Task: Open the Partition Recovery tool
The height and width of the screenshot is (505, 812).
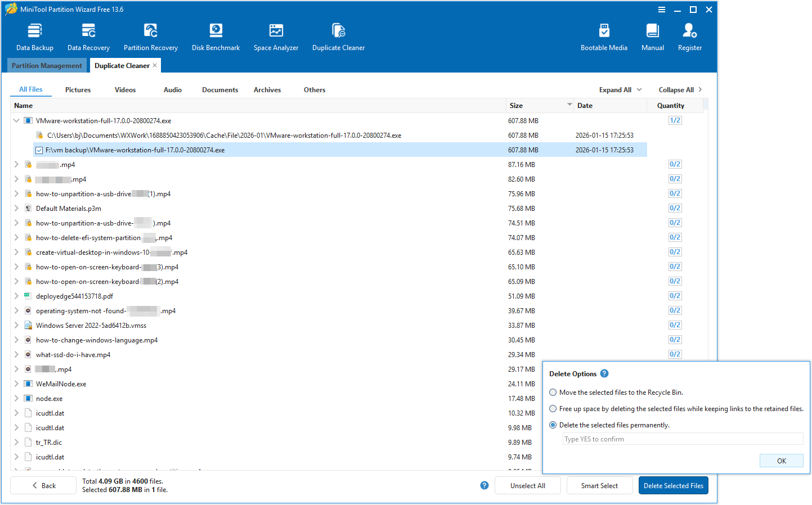Action: click(x=150, y=35)
